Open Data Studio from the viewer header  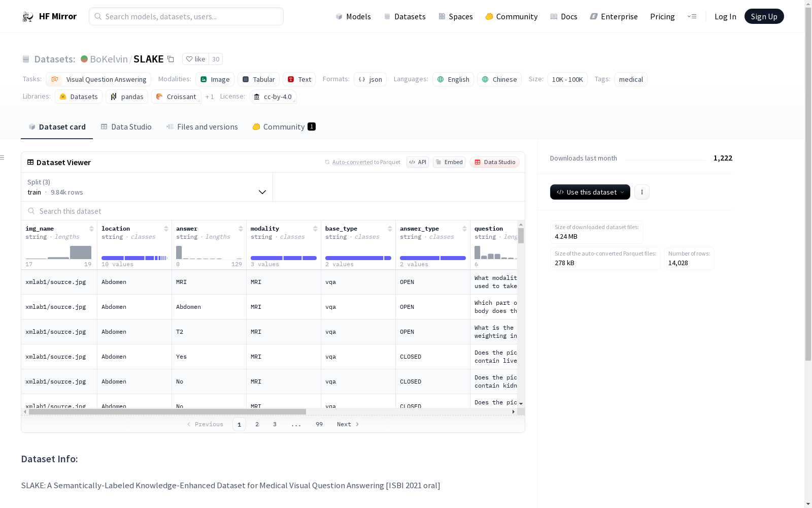pos(495,162)
